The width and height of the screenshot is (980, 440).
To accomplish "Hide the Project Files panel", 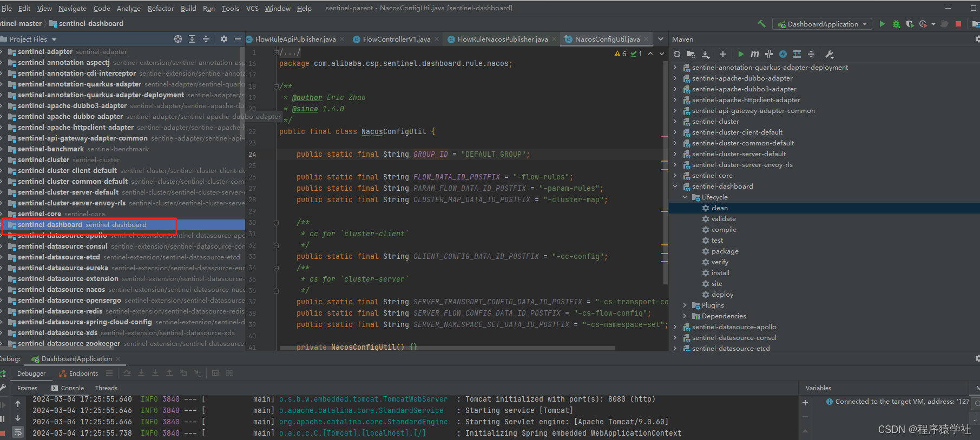I will 238,39.
